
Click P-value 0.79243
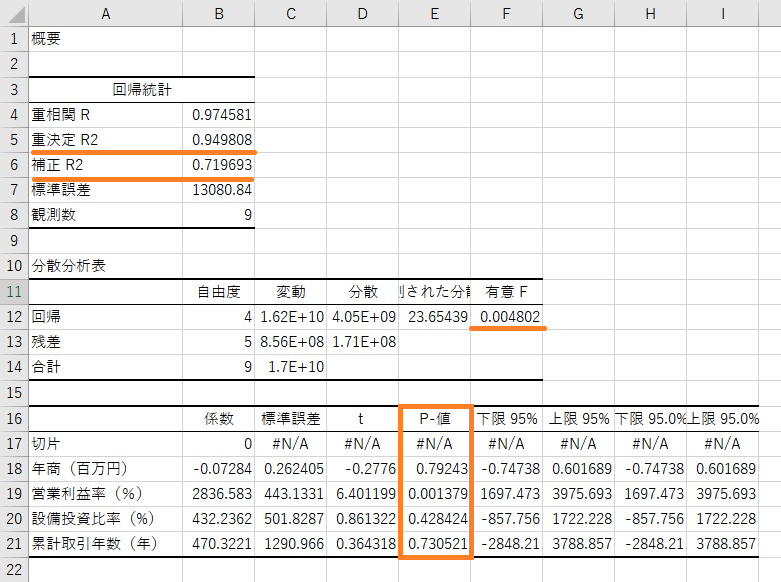[x=442, y=468]
